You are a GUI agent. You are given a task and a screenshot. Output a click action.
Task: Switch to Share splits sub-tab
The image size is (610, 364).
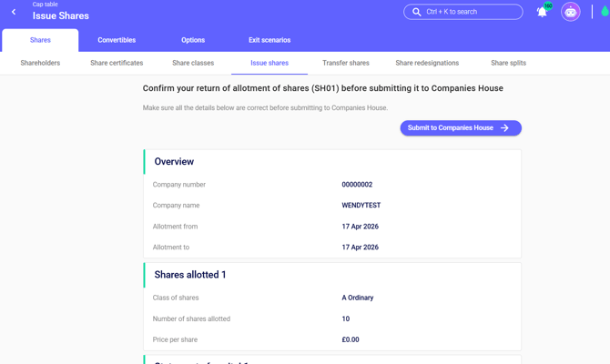pyautogui.click(x=508, y=63)
